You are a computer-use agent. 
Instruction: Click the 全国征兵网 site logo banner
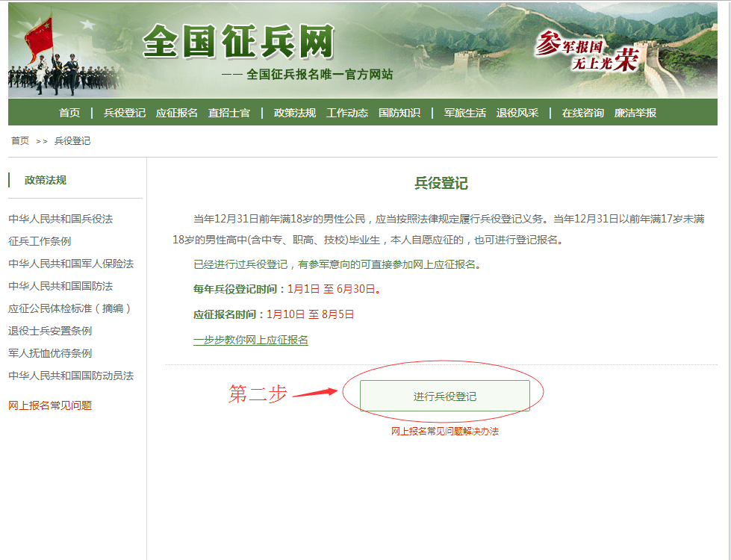point(237,43)
